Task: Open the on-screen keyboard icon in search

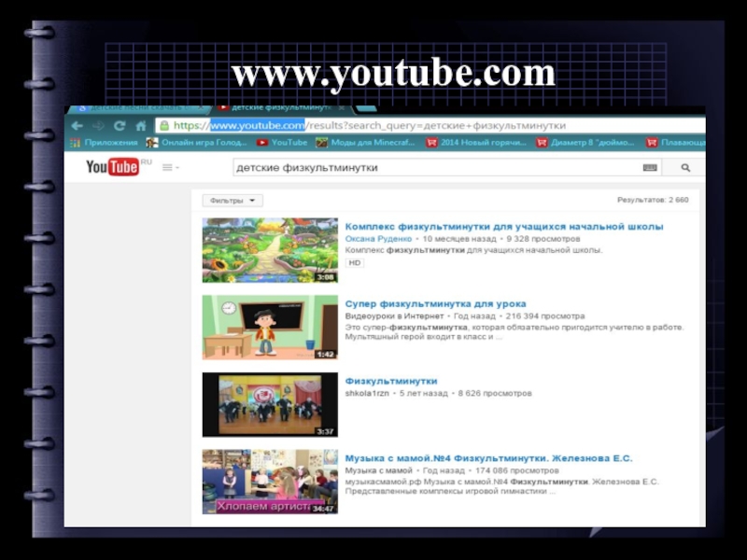Action: pyautogui.click(x=650, y=168)
